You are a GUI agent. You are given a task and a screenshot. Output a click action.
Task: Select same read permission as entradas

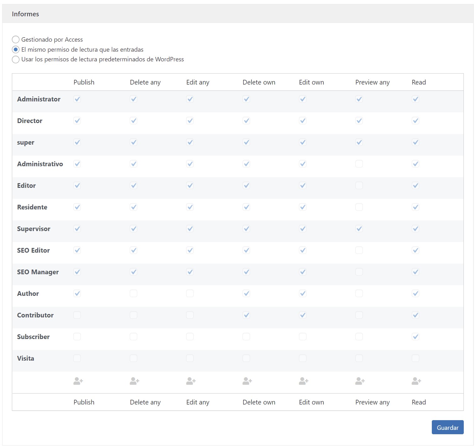[x=16, y=49]
